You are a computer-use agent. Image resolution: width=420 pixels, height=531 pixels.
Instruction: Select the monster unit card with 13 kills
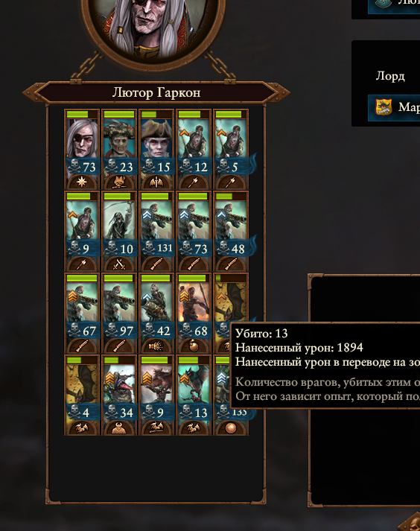[194, 395]
